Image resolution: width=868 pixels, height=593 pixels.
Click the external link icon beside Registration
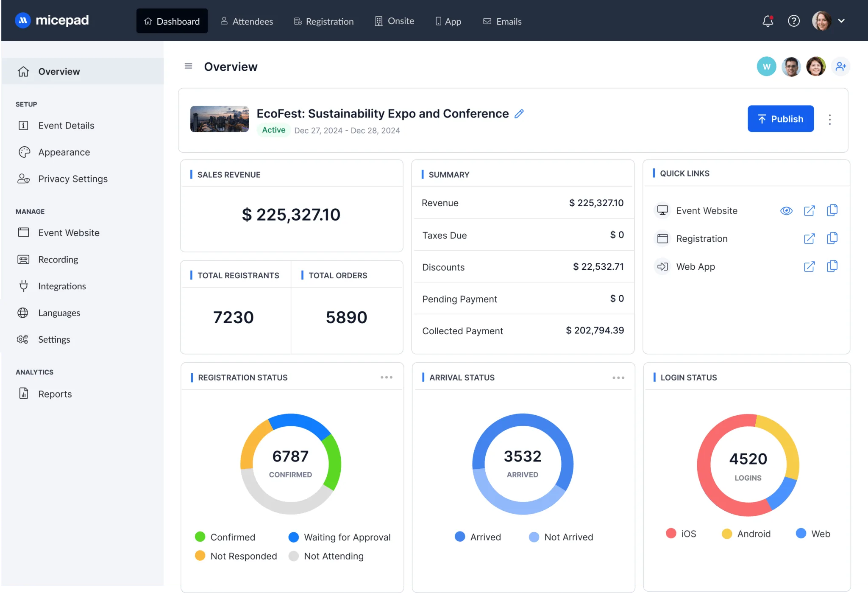[810, 238]
